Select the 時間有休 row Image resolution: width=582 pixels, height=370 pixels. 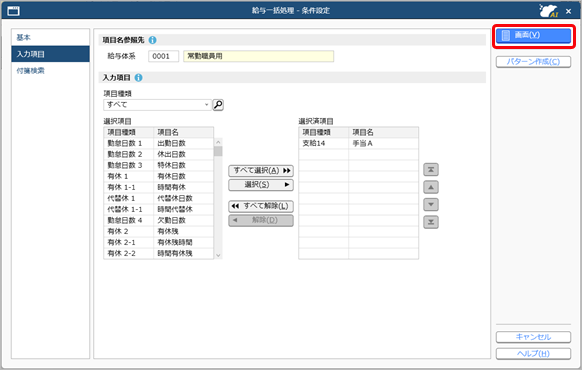pyautogui.click(x=158, y=187)
